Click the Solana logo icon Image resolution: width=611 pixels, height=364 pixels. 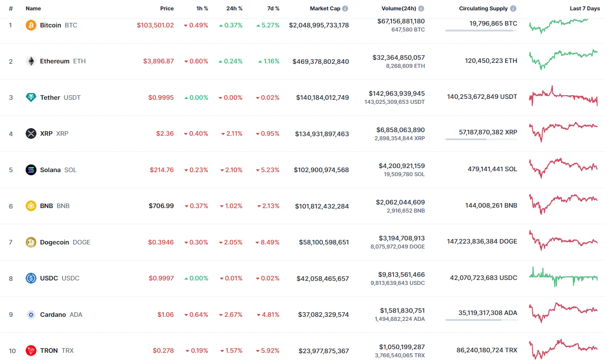pyautogui.click(x=31, y=170)
